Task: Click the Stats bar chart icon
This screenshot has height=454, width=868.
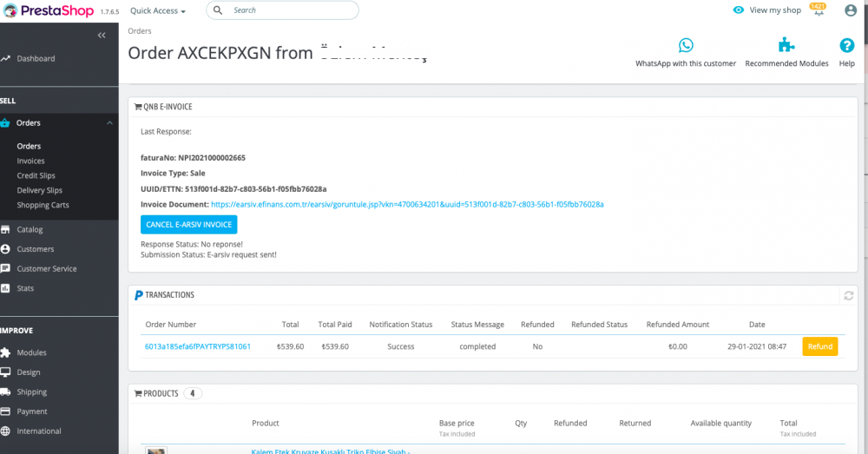Action: pyautogui.click(x=5, y=288)
